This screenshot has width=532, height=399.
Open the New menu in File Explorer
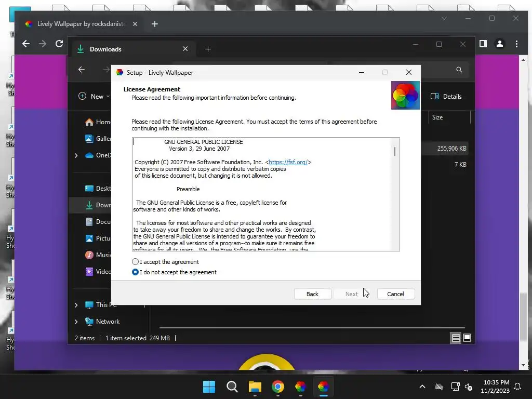(94, 96)
